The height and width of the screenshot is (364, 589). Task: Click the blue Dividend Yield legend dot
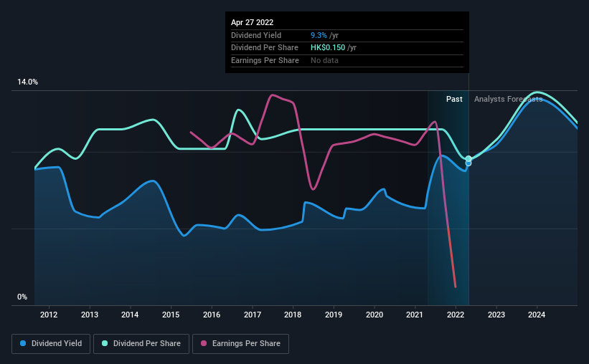[23, 343]
